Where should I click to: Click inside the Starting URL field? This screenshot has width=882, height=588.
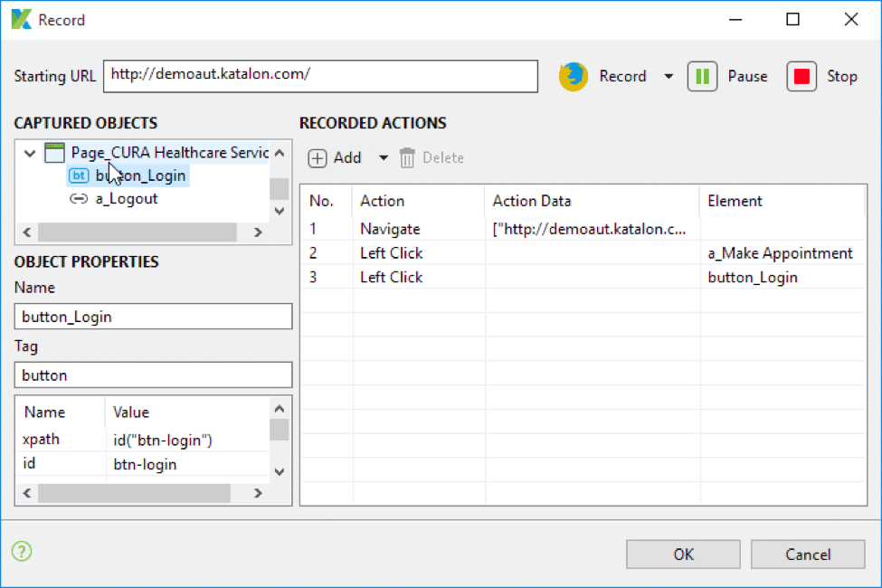click(x=317, y=76)
